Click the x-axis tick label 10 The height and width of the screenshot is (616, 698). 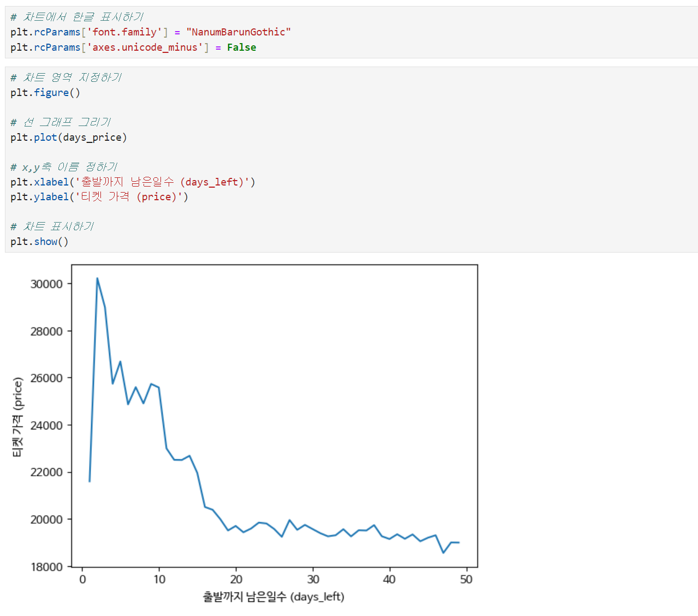pyautogui.click(x=159, y=579)
